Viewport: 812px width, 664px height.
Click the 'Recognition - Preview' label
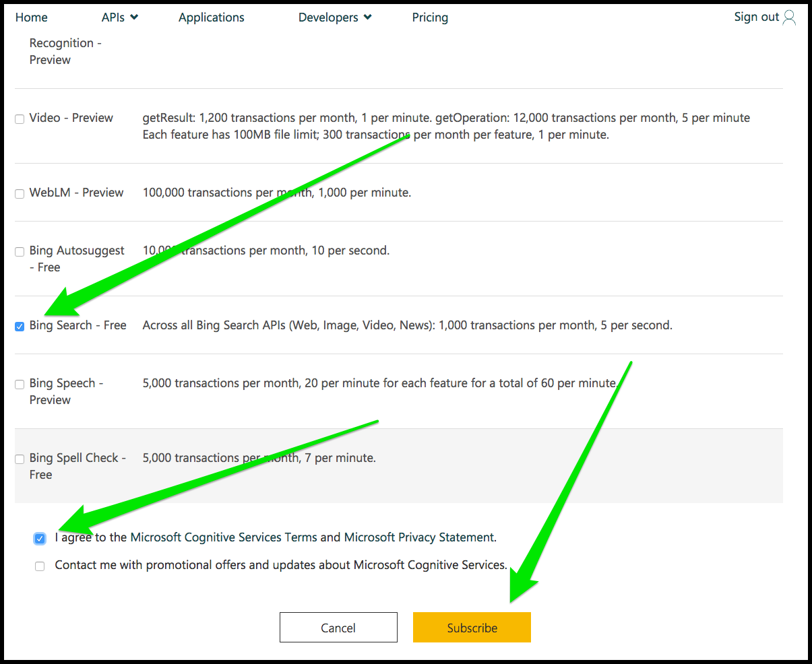(x=65, y=51)
